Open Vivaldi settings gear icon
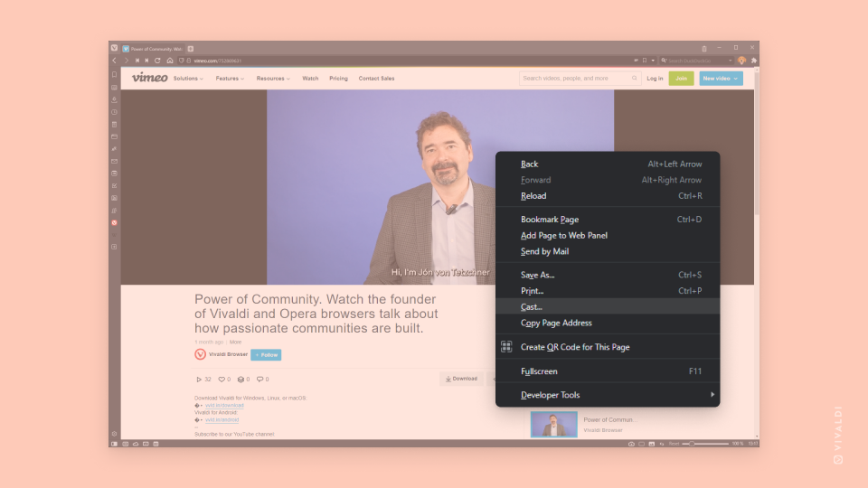 point(114,434)
